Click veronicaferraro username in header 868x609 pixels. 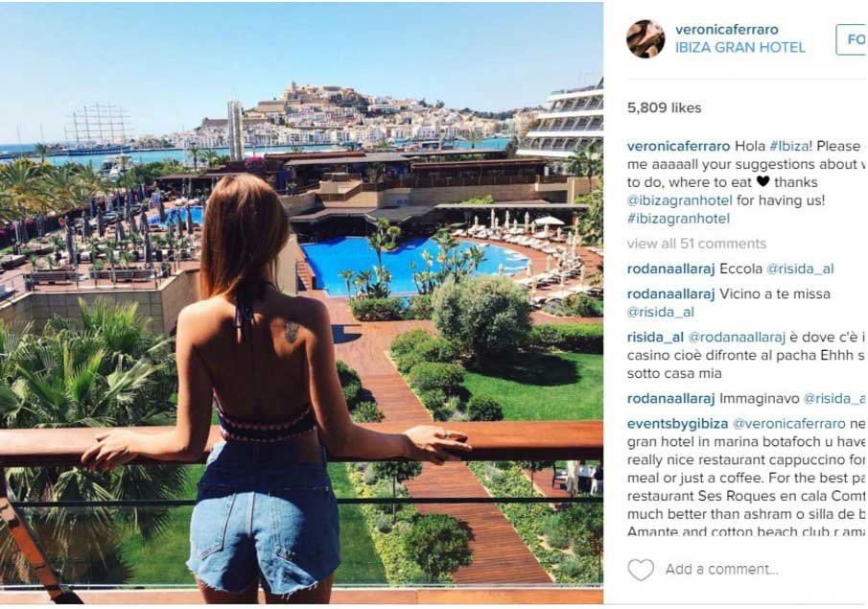[x=726, y=30]
